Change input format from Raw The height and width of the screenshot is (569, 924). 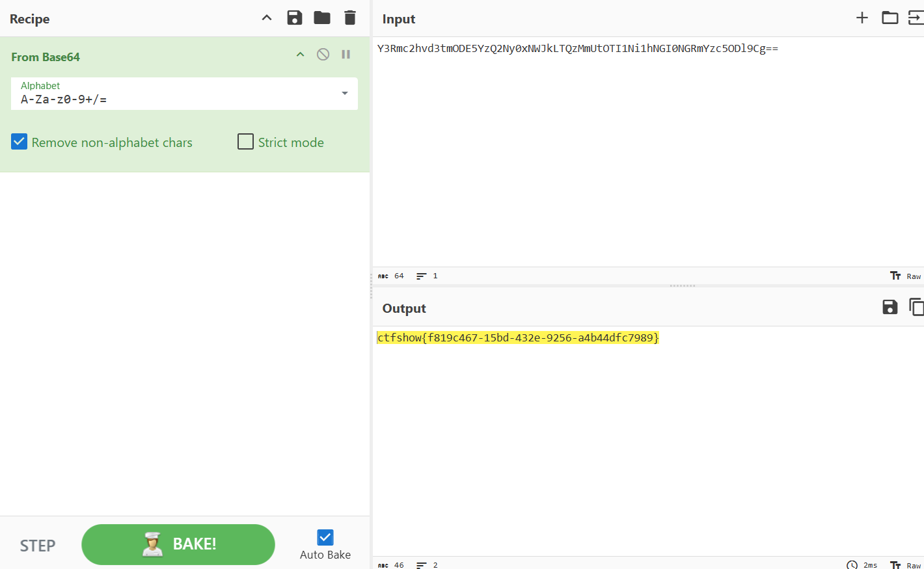click(906, 276)
